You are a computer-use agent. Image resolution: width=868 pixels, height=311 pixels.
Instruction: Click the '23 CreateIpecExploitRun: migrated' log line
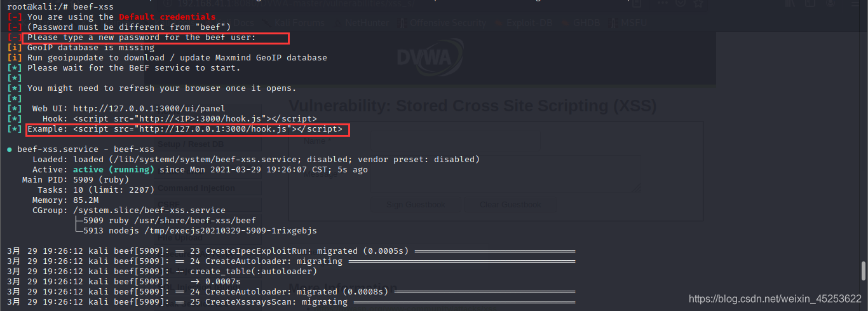coord(291,251)
